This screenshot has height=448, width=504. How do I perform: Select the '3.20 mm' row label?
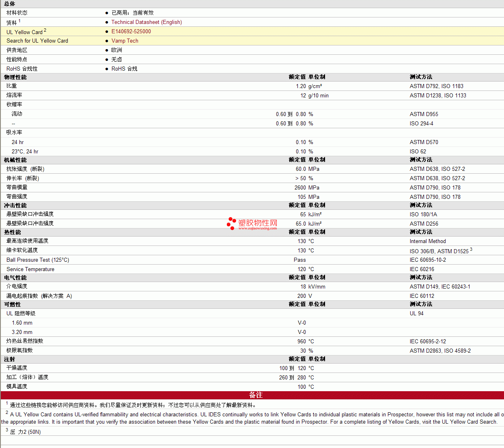click(x=22, y=332)
